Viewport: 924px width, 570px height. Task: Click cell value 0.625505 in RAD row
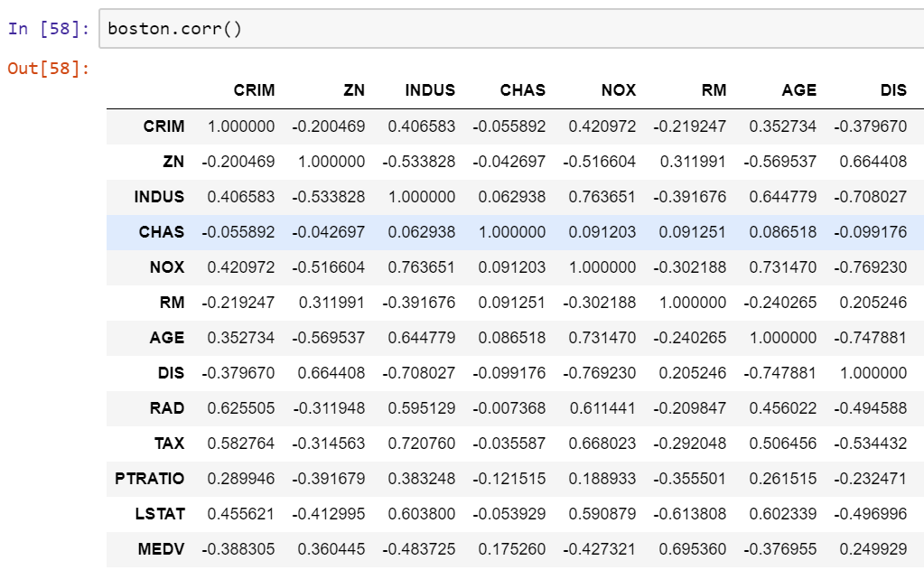[241, 408]
